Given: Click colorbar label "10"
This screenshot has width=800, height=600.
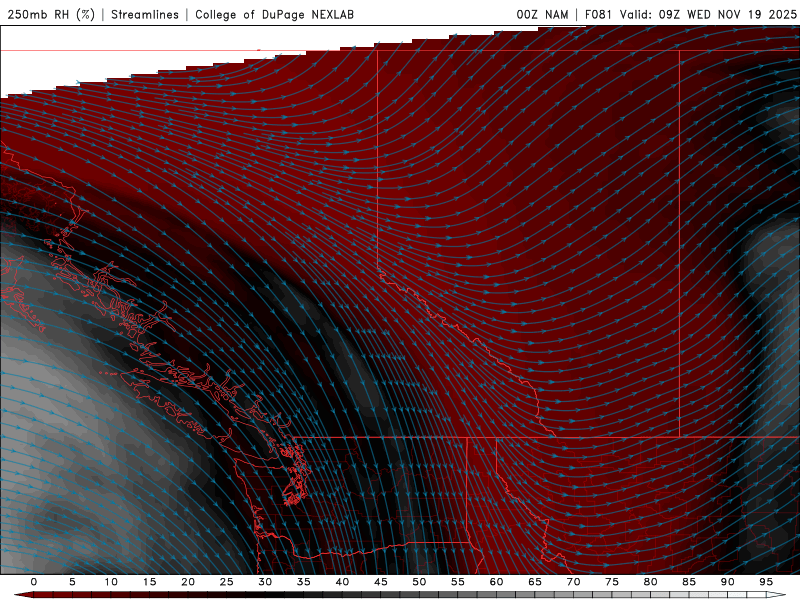Looking at the screenshot, I should coord(111,582).
